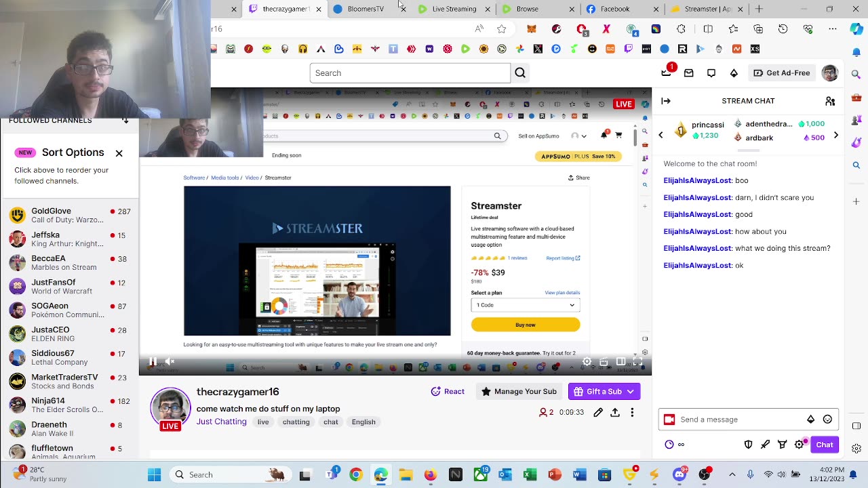Open the user profile avatar menu
The width and height of the screenshot is (868, 488).
click(830, 73)
